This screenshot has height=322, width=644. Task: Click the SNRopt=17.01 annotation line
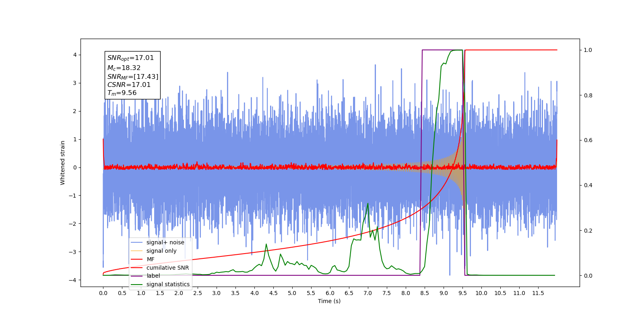tap(130, 58)
